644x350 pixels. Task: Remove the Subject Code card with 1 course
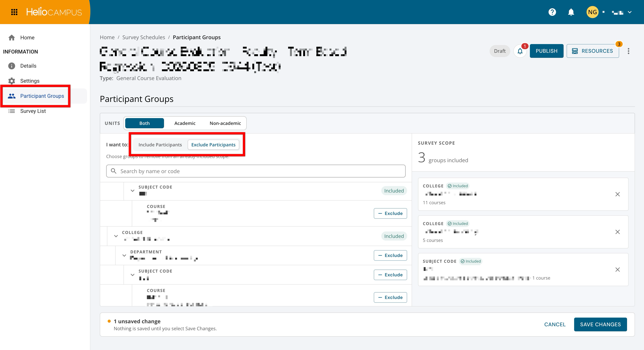617,269
